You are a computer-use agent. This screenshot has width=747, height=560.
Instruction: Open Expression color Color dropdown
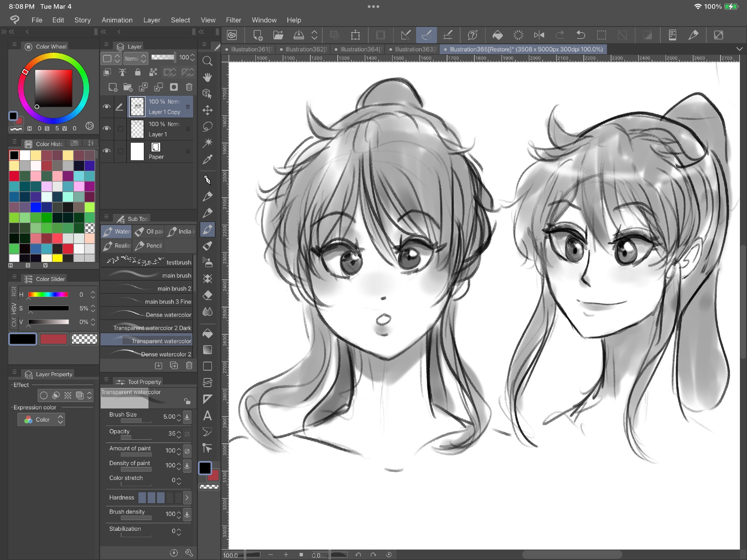pyautogui.click(x=41, y=420)
